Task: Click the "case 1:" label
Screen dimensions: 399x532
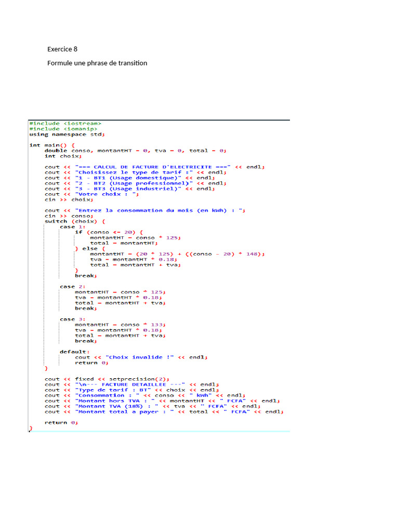Action: click(x=73, y=227)
